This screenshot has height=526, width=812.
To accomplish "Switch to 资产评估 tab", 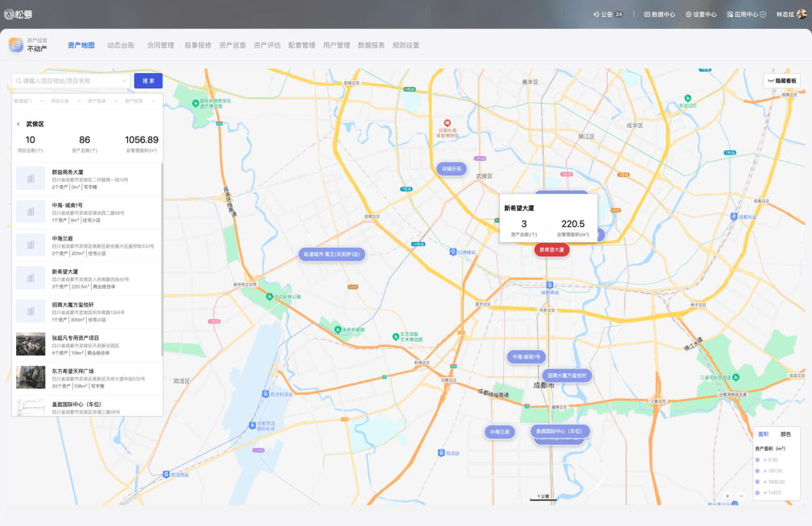I will pos(267,45).
